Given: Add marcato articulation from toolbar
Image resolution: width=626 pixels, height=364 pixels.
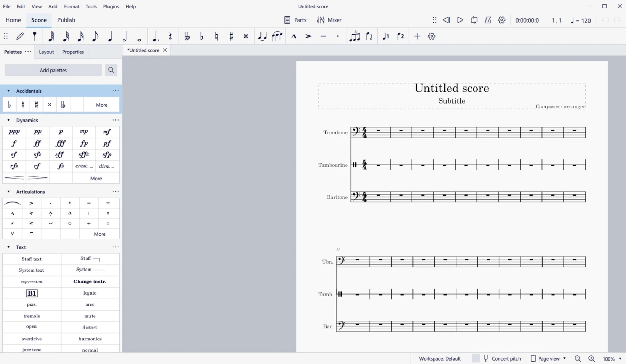Looking at the screenshot, I should point(294,36).
